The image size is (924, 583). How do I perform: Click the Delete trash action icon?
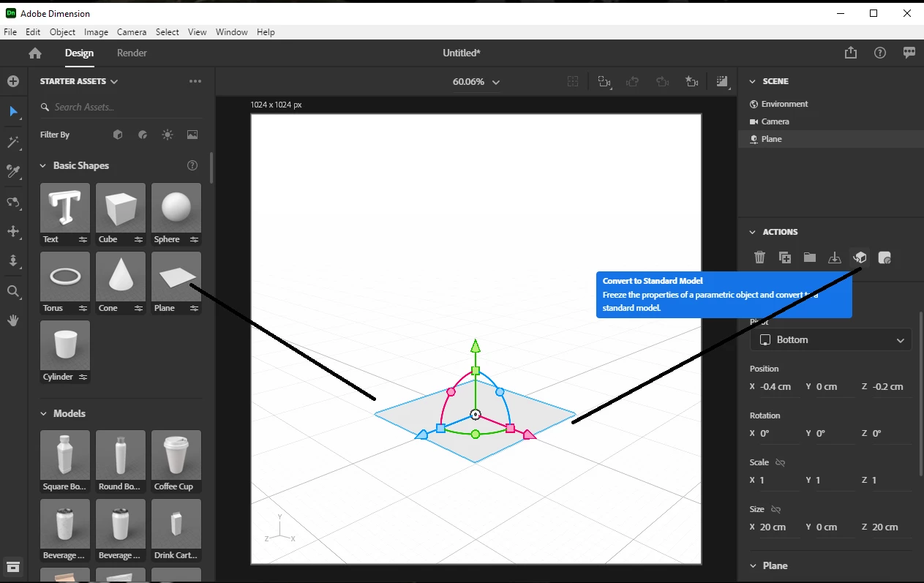pos(760,257)
